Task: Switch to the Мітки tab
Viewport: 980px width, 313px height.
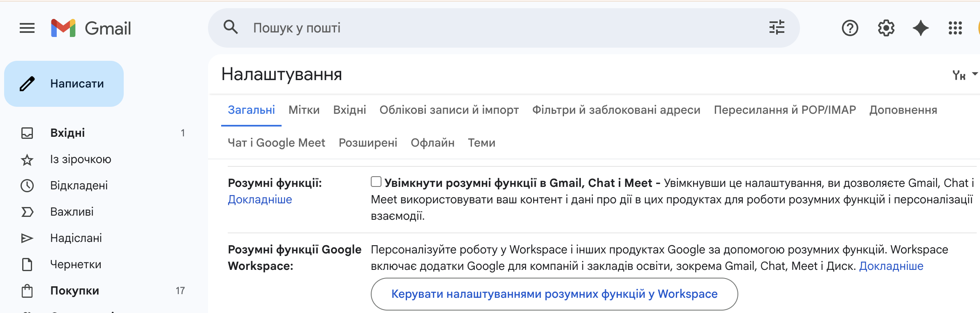Action: [304, 110]
